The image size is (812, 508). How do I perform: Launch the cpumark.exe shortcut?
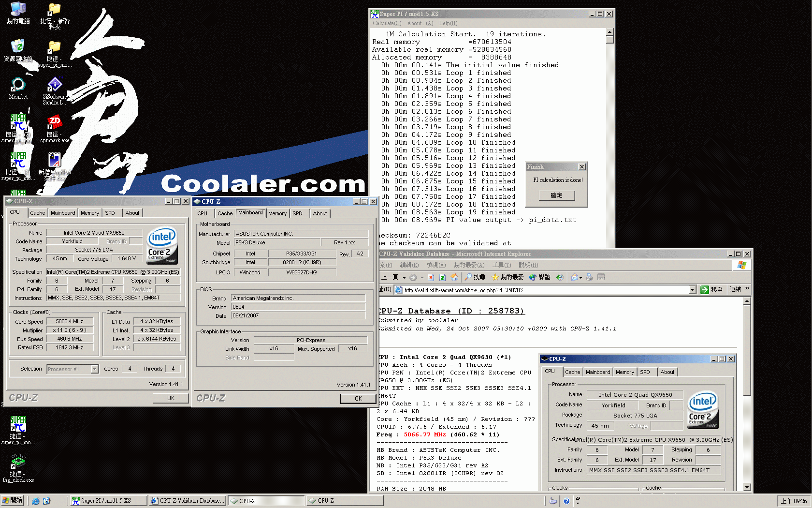(55, 129)
